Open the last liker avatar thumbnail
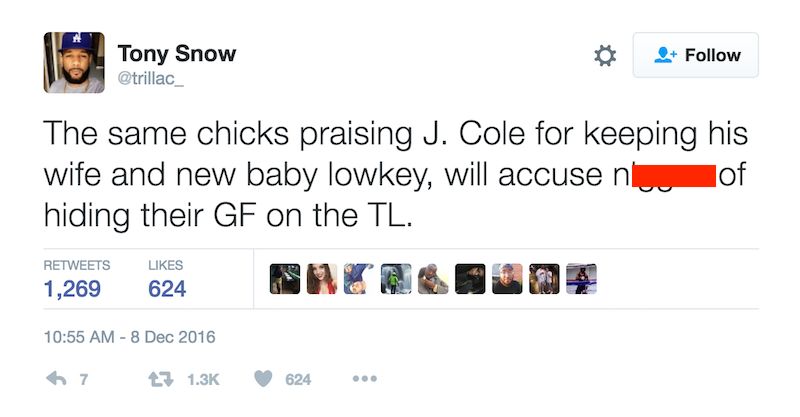 point(581,279)
